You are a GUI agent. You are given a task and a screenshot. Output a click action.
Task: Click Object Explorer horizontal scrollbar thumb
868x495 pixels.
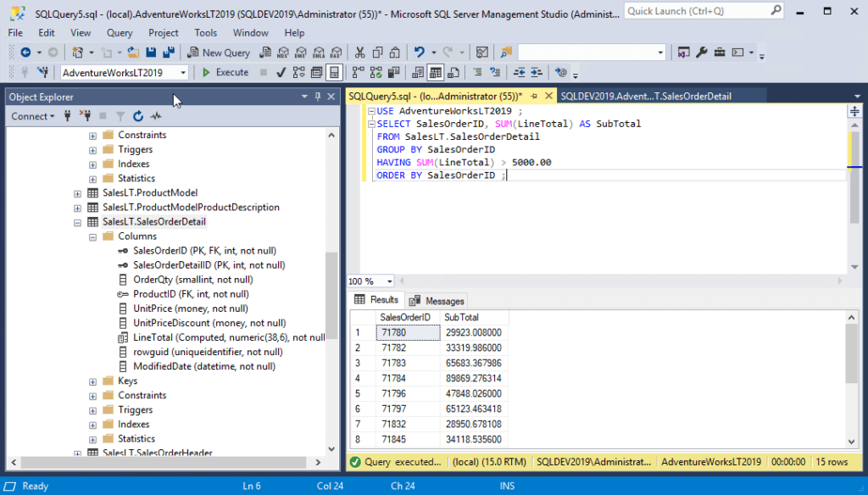coord(164,462)
